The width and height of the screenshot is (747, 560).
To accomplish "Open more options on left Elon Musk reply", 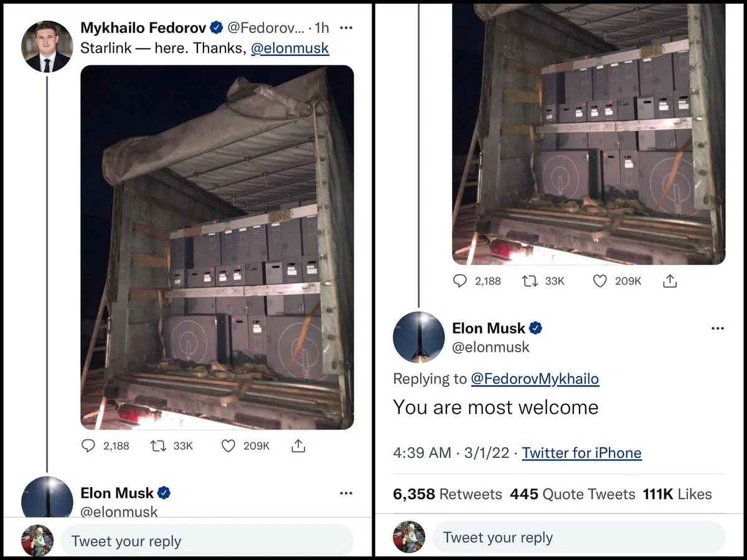I will click(346, 493).
